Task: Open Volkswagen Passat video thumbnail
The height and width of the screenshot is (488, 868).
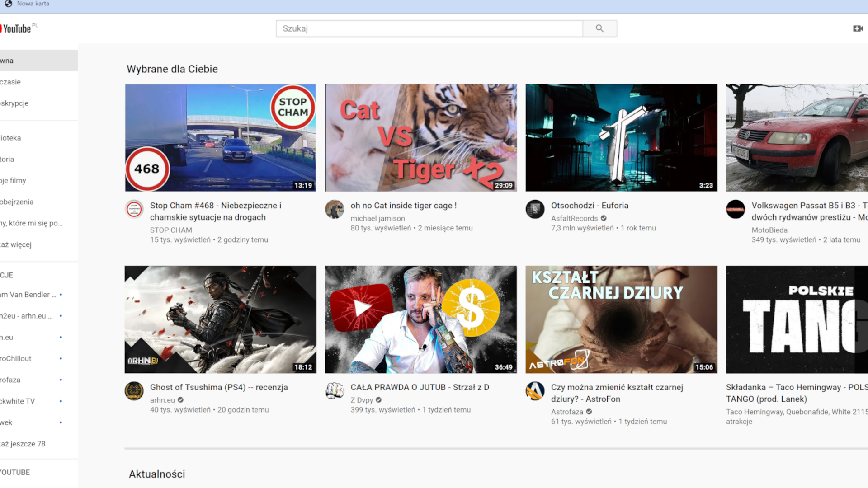Action: coord(797,138)
